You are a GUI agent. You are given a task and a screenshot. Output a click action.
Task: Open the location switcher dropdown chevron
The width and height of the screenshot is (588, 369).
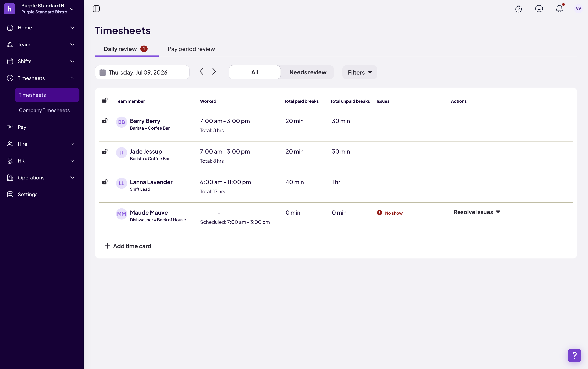click(72, 9)
